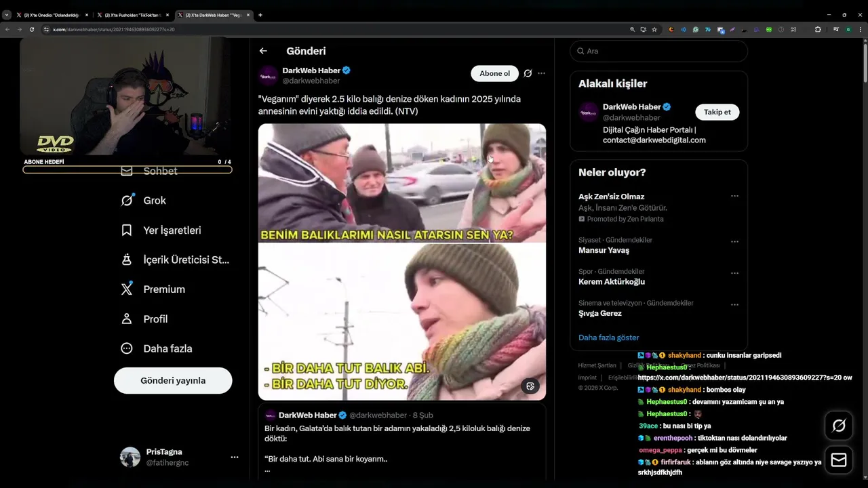Open the Daha fazla circle icon
This screenshot has height=488, width=868.
[x=127, y=348]
